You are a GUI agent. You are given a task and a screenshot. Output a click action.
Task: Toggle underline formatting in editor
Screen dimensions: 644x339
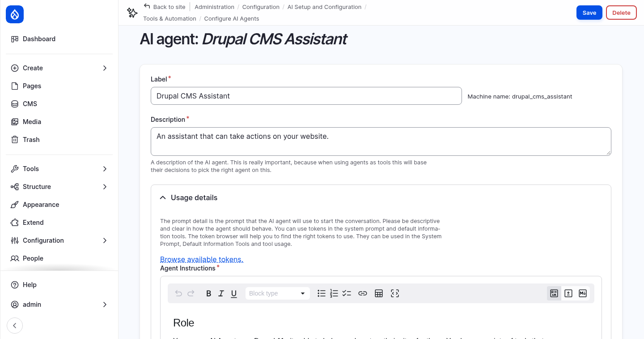click(x=234, y=293)
